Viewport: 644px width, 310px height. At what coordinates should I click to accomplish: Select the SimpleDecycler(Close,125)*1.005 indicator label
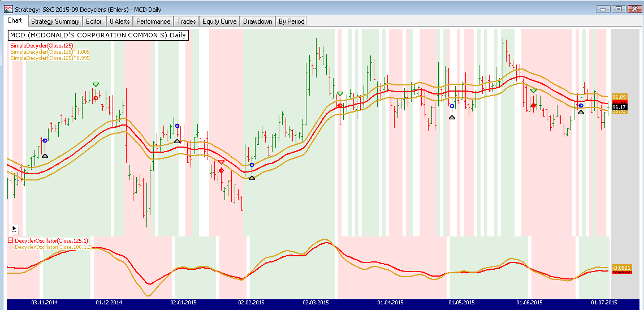(x=50, y=51)
